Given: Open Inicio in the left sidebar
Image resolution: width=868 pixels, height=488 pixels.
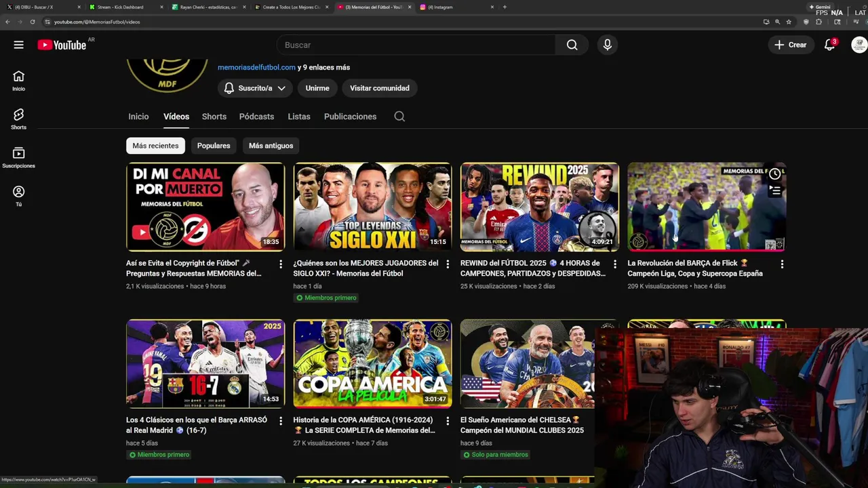Looking at the screenshot, I should tap(18, 81).
